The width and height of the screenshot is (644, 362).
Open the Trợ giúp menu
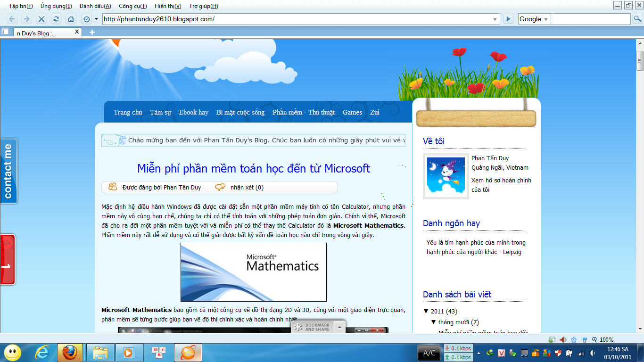(203, 6)
